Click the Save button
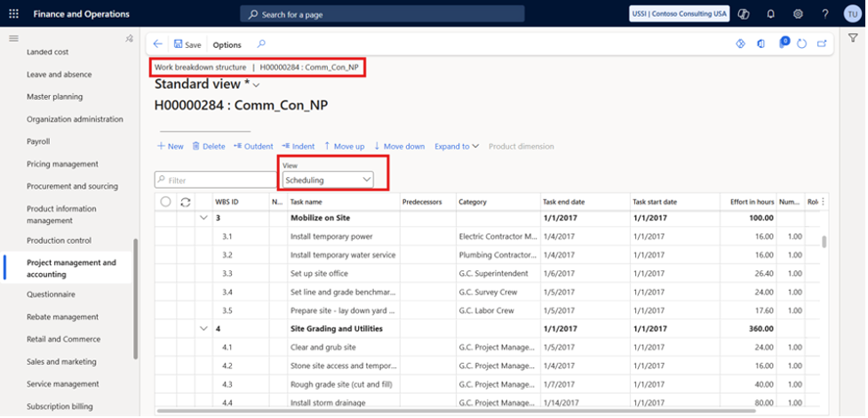This screenshot has height=418, width=868. pyautogui.click(x=187, y=44)
